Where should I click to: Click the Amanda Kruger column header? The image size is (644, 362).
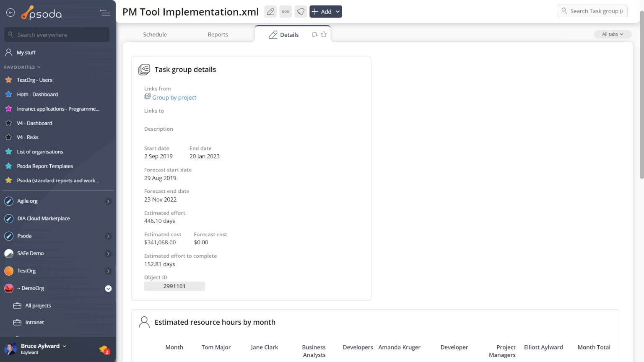[399, 347]
